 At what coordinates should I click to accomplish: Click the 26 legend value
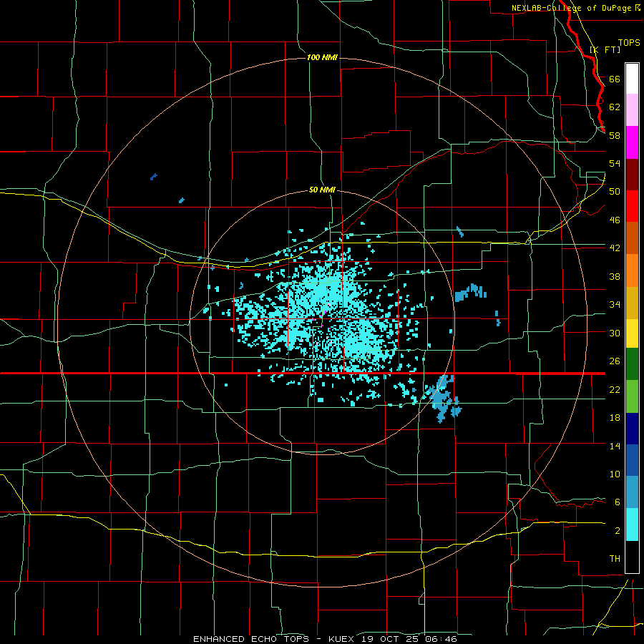point(615,361)
